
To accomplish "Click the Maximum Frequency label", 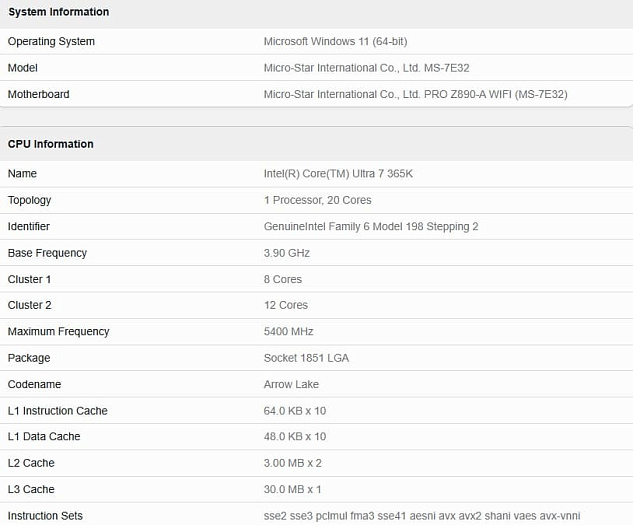I will tap(59, 332).
